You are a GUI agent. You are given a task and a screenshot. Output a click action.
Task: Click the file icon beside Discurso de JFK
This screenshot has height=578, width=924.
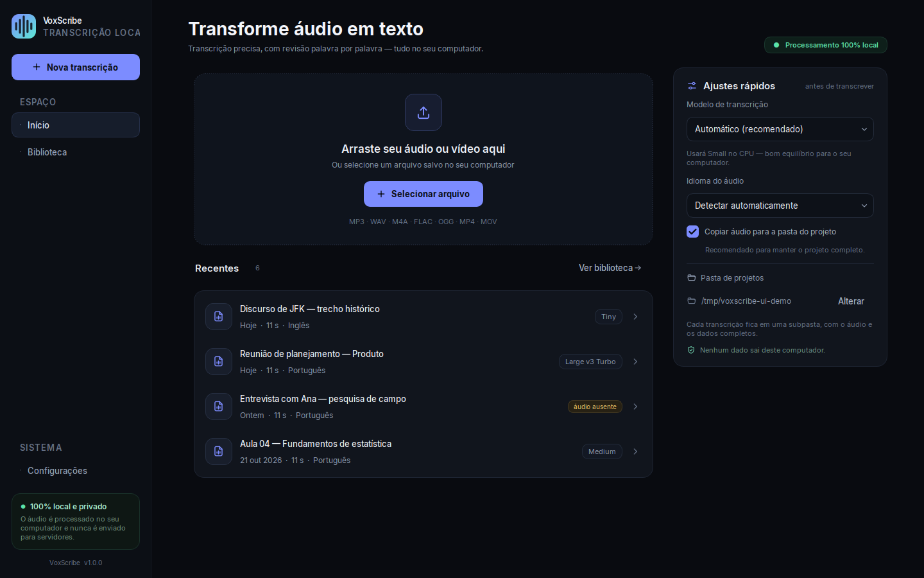(x=219, y=317)
